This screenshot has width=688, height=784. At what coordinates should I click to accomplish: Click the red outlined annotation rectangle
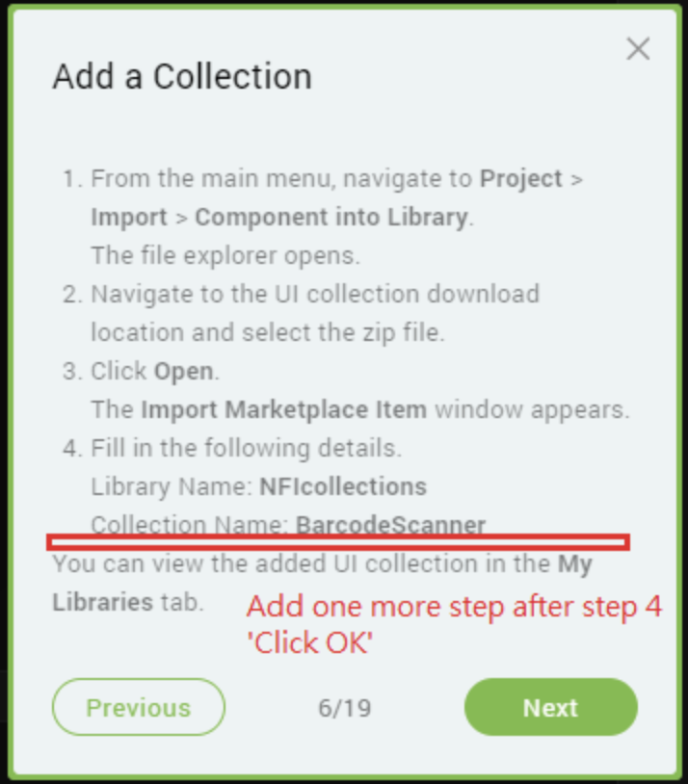click(338, 542)
